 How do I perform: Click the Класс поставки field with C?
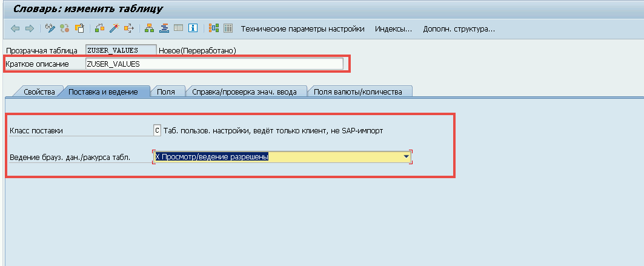click(x=158, y=130)
